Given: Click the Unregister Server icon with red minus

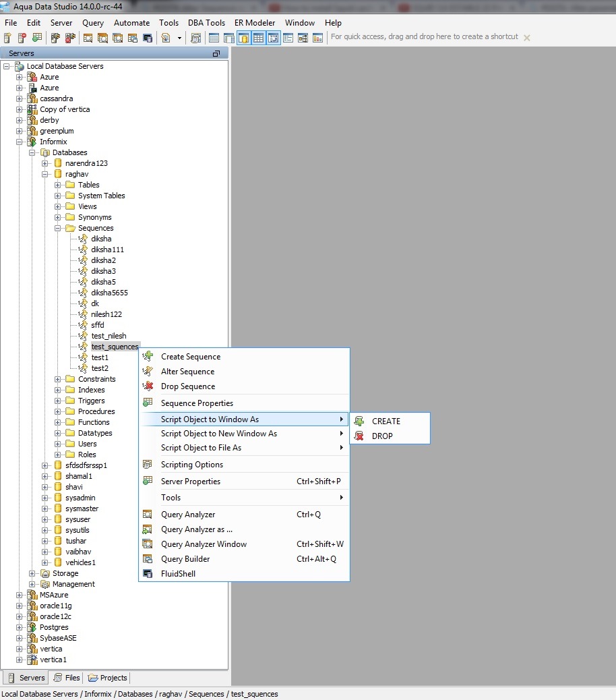Looking at the screenshot, I should (22, 38).
